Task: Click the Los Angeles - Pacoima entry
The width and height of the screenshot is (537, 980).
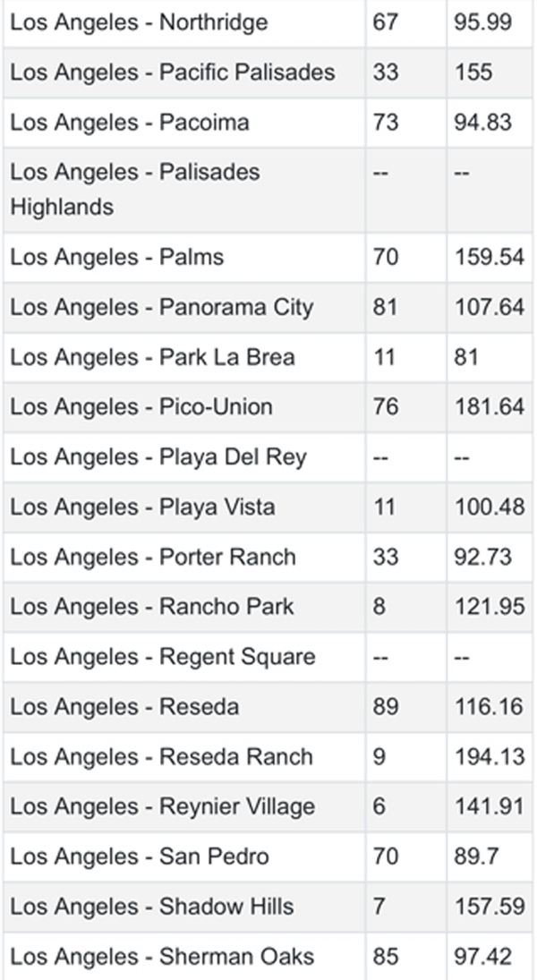Action: (129, 123)
